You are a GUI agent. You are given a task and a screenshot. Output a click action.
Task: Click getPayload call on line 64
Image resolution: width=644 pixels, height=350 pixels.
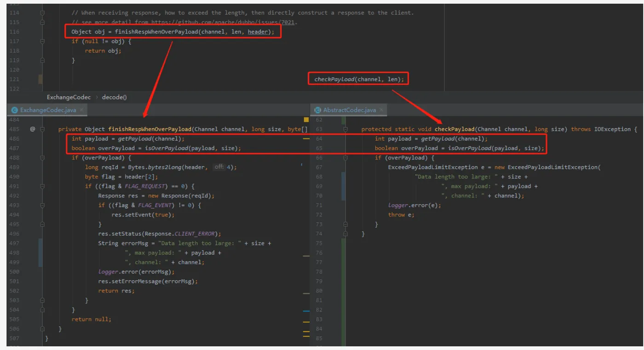click(438, 139)
